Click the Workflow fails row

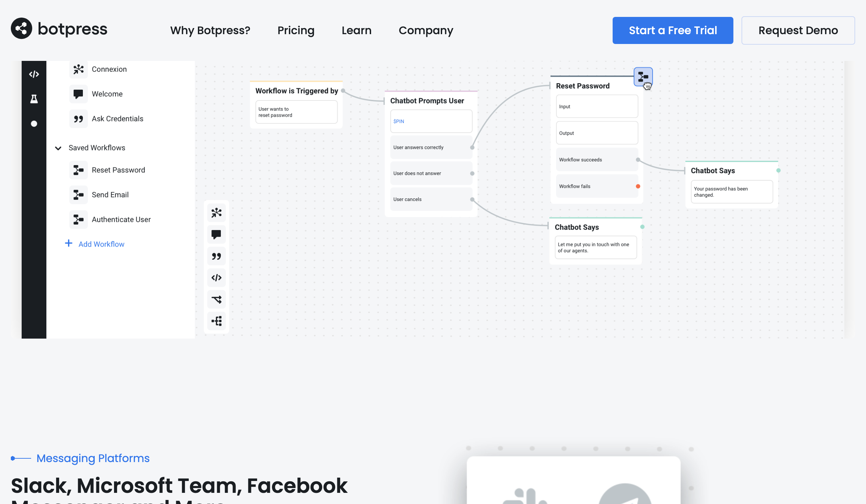(597, 186)
